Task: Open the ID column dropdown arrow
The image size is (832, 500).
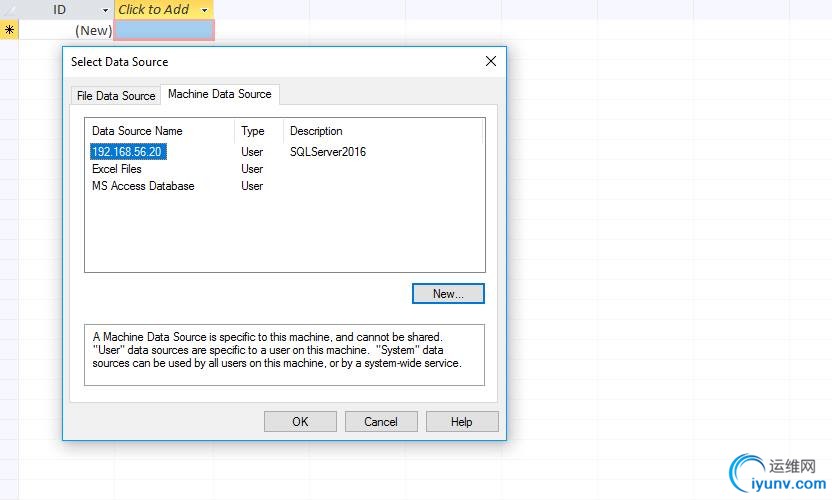Action: click(x=105, y=10)
